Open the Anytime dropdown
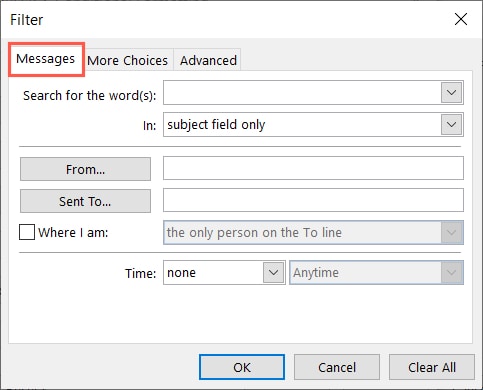This screenshot has height=390, width=483. click(376, 273)
